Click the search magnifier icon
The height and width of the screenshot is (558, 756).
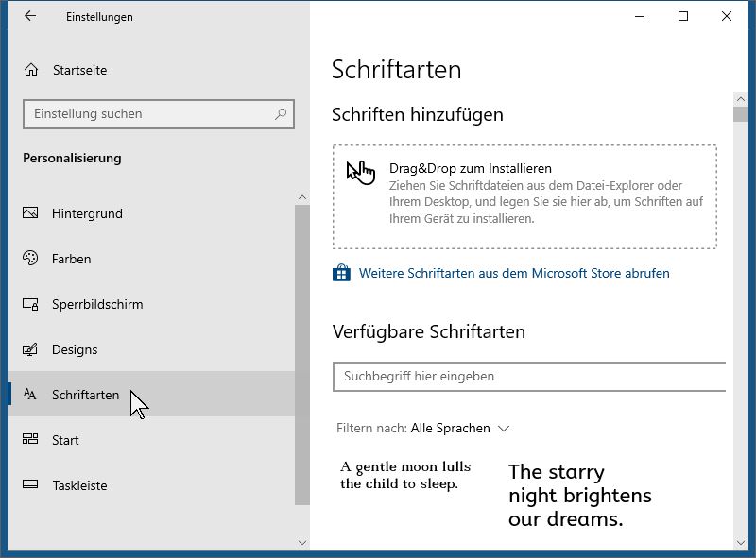pyautogui.click(x=281, y=114)
